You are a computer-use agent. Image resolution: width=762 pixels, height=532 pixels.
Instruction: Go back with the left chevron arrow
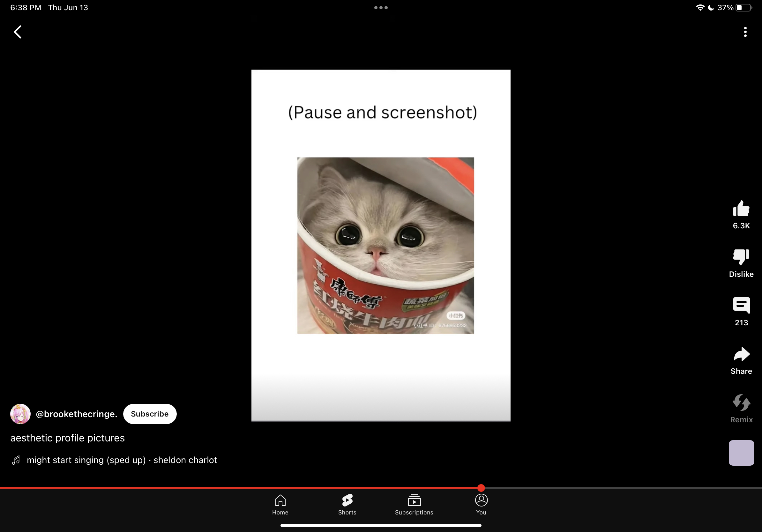pyautogui.click(x=18, y=32)
